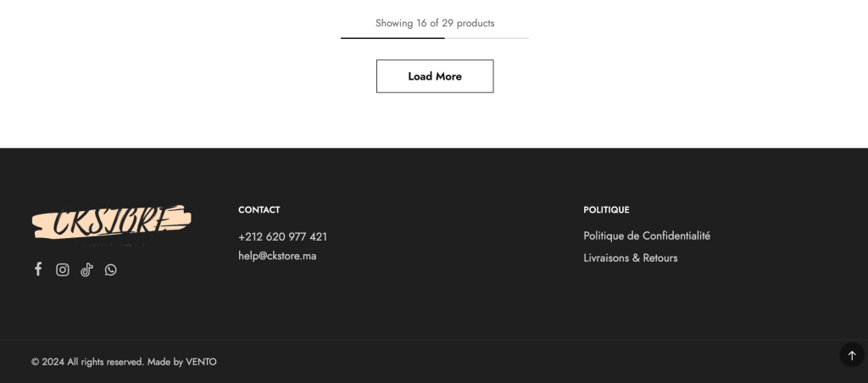Open the Facebook page icon
This screenshot has width=868, height=383.
pos(37,269)
